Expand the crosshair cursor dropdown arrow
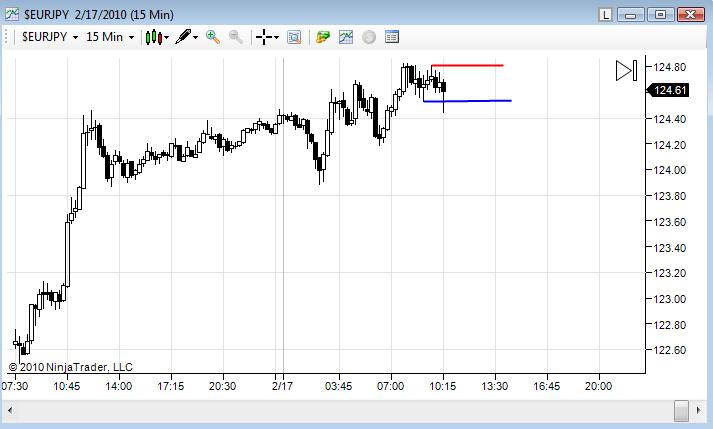This screenshot has height=429, width=713. [x=276, y=37]
